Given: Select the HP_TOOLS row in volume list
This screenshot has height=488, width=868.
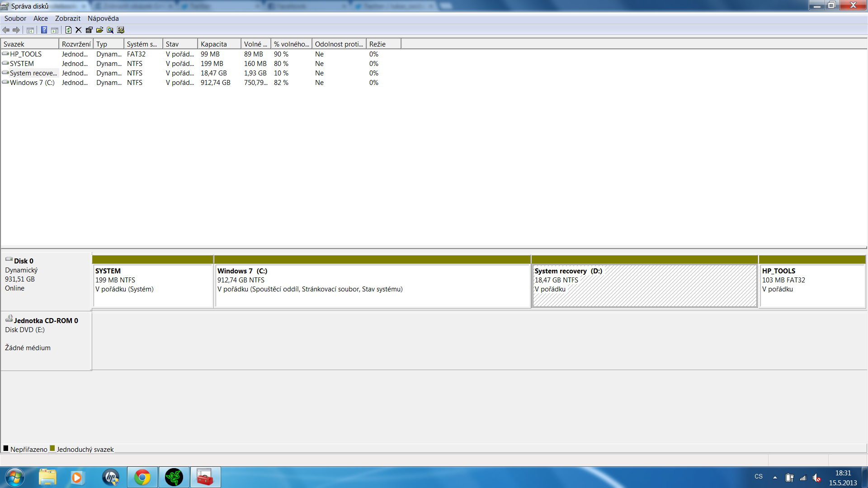Looking at the screenshot, I should click(26, 54).
